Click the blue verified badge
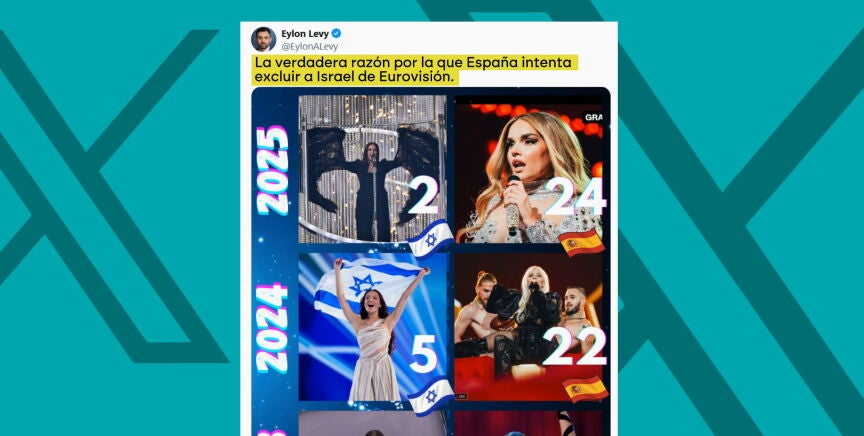The height and width of the screenshot is (436, 864). pyautogui.click(x=336, y=34)
